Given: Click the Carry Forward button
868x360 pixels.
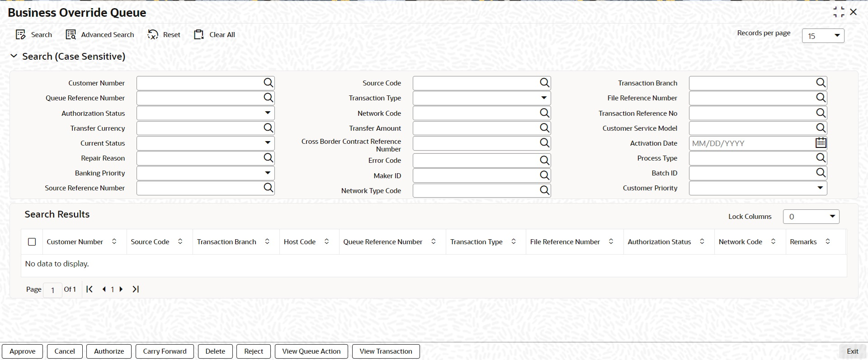Looking at the screenshot, I should coord(165,351).
